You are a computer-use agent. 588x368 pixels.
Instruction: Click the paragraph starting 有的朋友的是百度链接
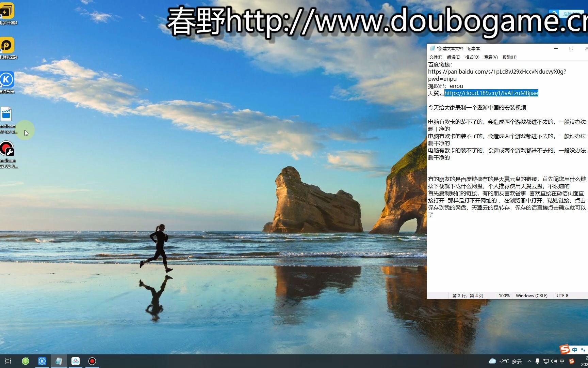pyautogui.click(x=507, y=182)
